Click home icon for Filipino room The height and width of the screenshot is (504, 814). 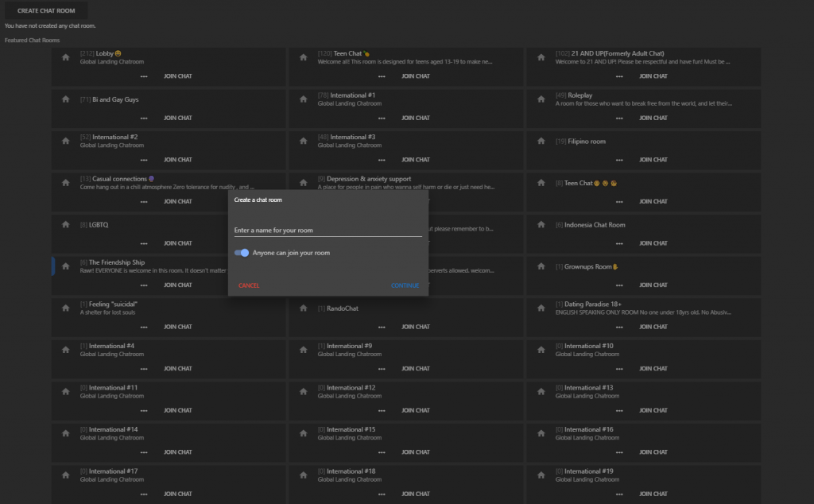541,142
